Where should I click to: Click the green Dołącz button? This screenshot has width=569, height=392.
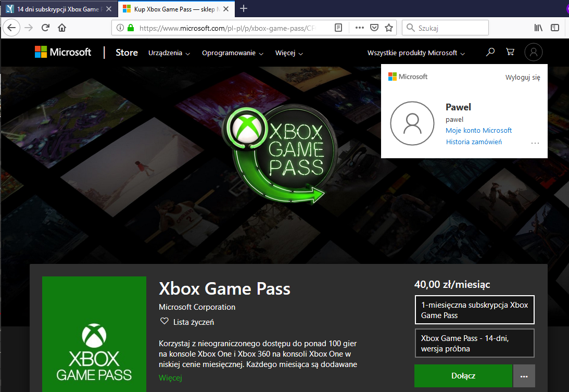pos(463,376)
